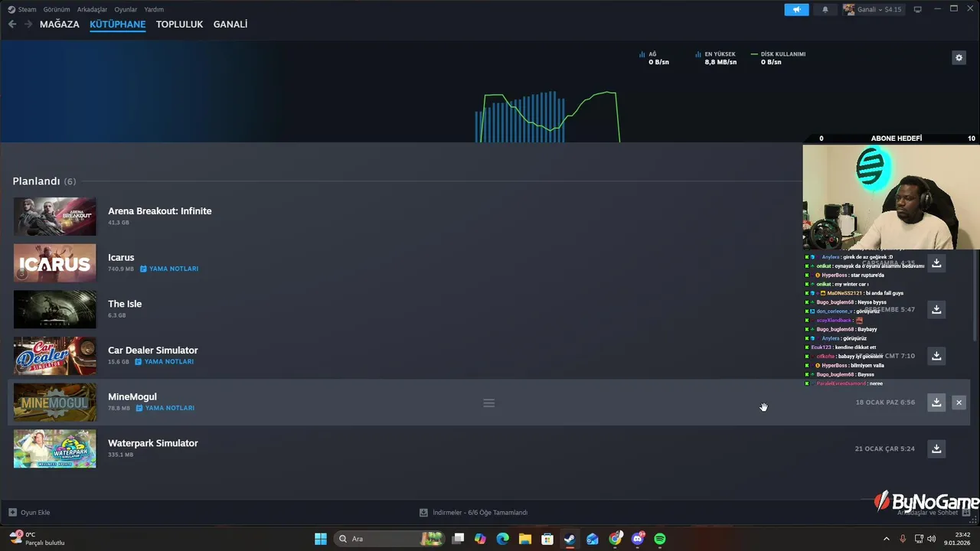Open the Waterpark Simulator title

point(152,443)
